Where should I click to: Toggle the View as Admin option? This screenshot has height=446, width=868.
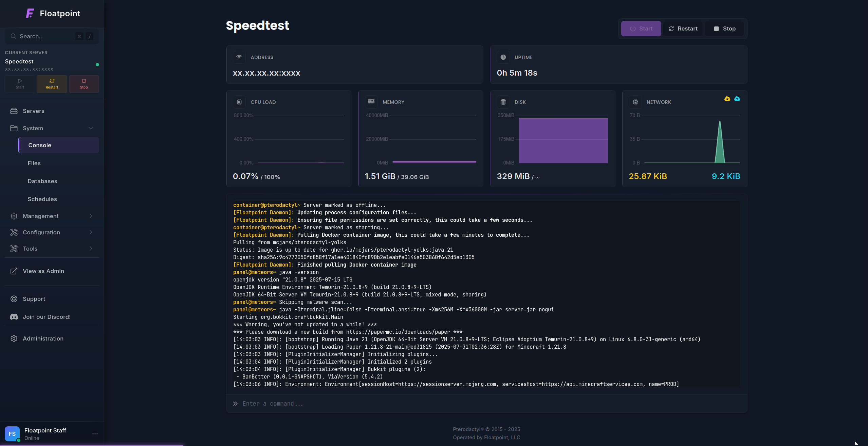(43, 271)
